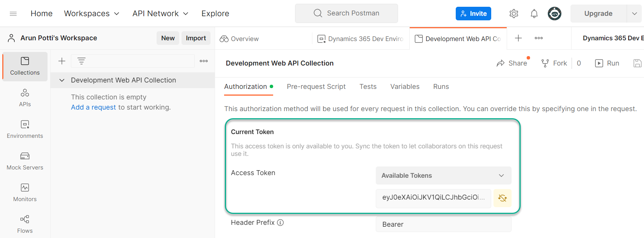Click the filter collections icon
Viewport: 644px width, 238px height.
tap(81, 61)
